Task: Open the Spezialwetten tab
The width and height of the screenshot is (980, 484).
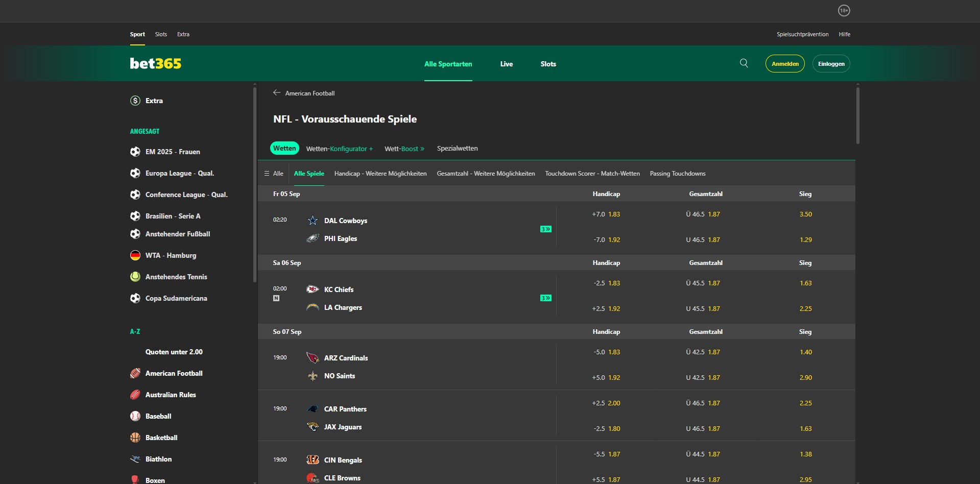Action: coord(457,148)
